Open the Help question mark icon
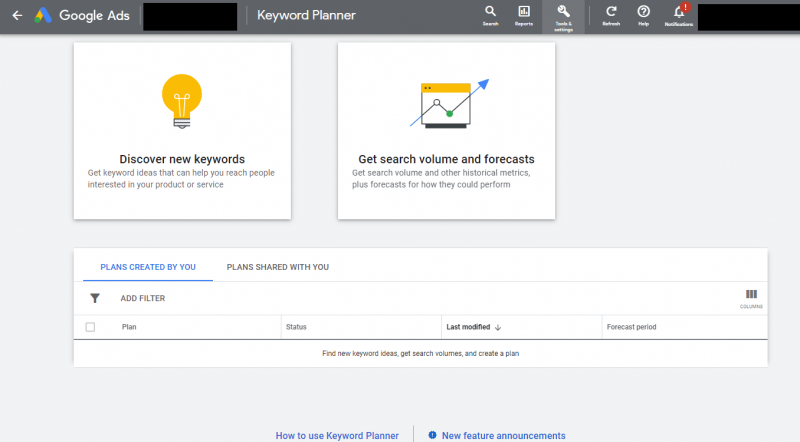This screenshot has width=800, height=442. pos(644,14)
